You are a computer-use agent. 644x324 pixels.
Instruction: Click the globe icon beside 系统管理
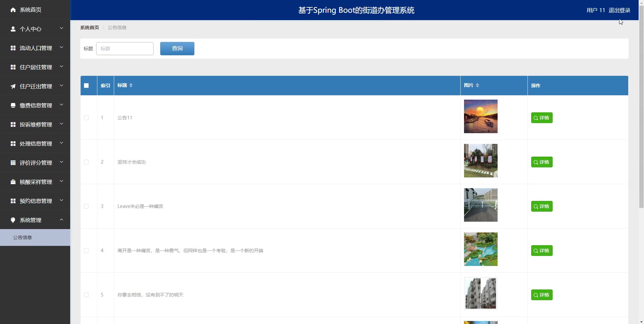13,220
